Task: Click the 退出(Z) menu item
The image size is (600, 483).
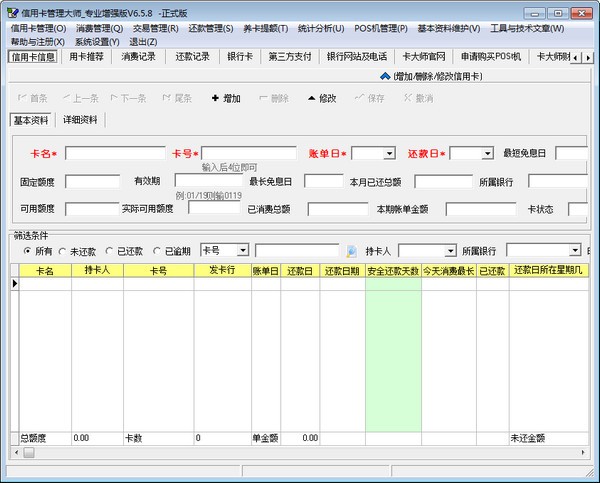Action: (x=143, y=42)
